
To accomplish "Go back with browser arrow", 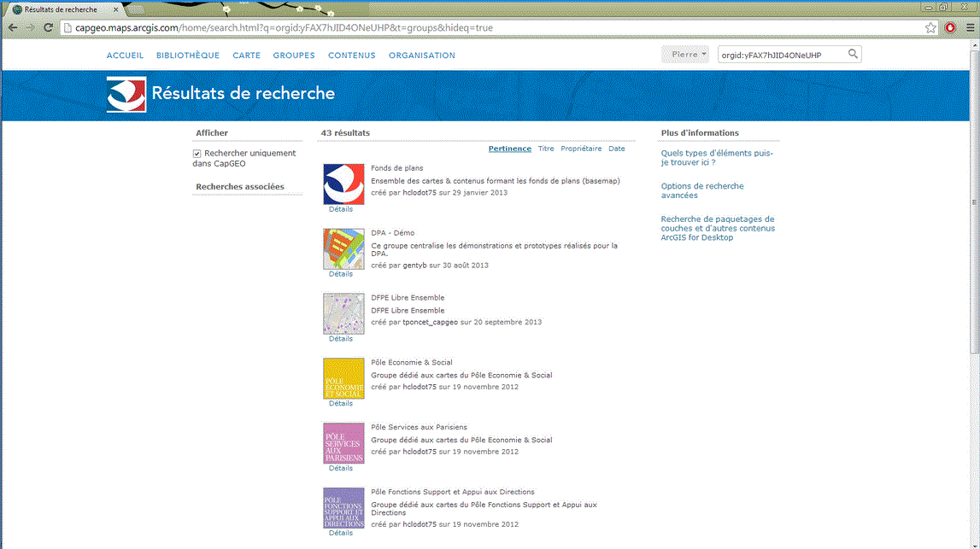I will 13,28.
